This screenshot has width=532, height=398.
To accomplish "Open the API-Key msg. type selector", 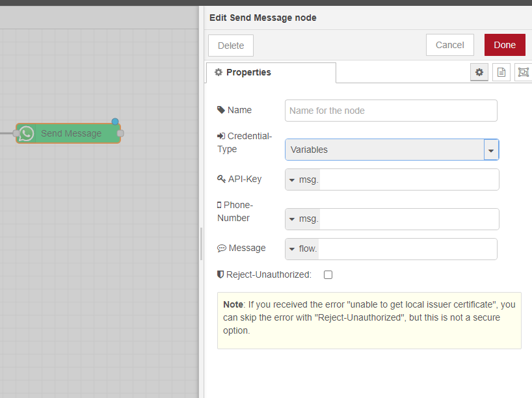I will click(303, 179).
